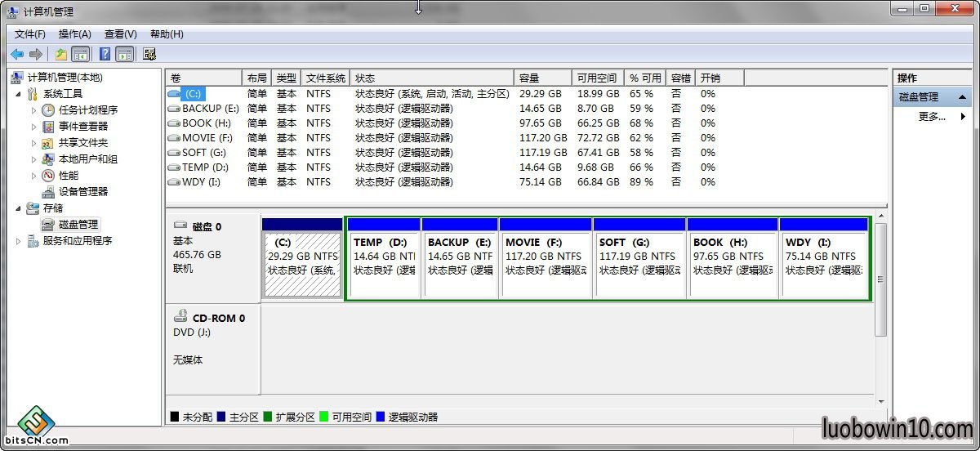Toggle the Show/Hide action pane icon
The image size is (980, 451).
pos(124,54)
